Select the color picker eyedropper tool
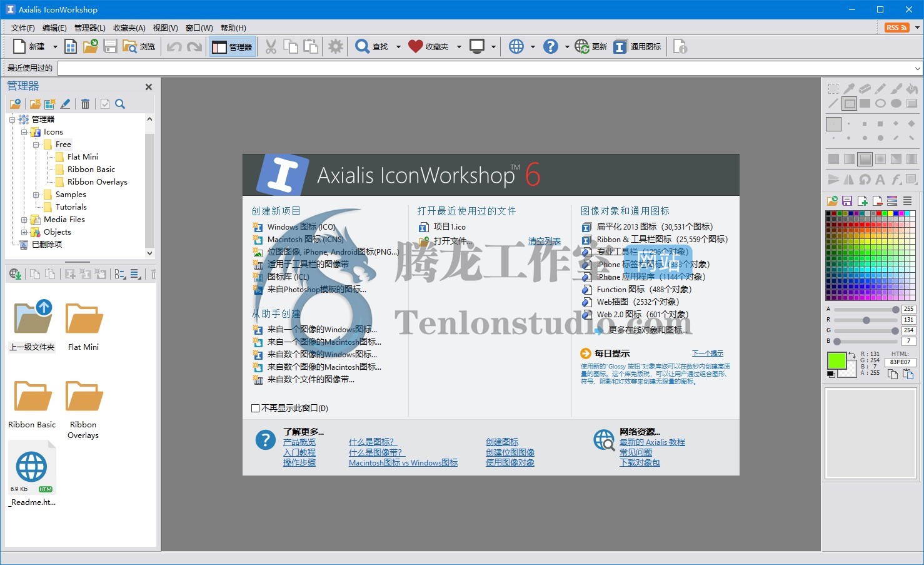This screenshot has height=565, width=924. point(849,89)
